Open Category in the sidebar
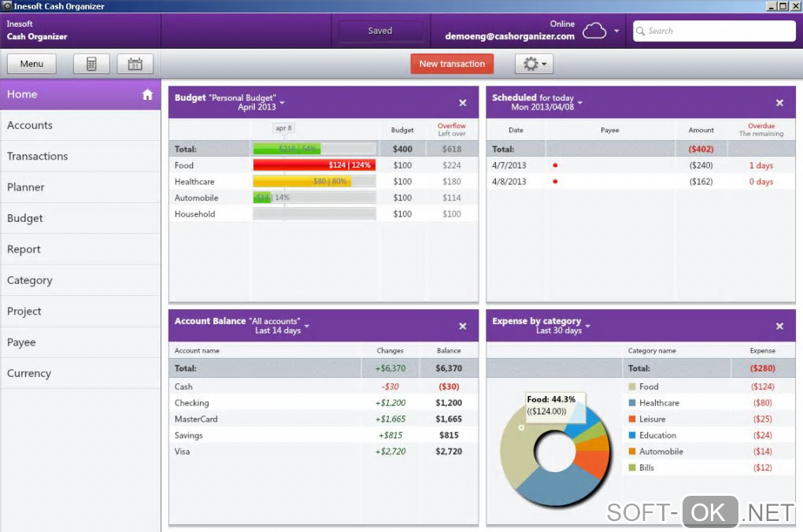This screenshot has height=532, width=803. click(80, 281)
